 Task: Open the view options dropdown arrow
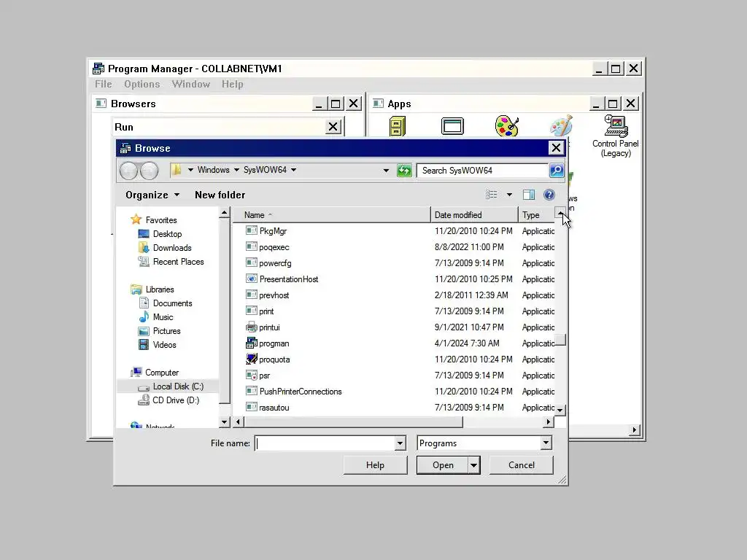(509, 195)
